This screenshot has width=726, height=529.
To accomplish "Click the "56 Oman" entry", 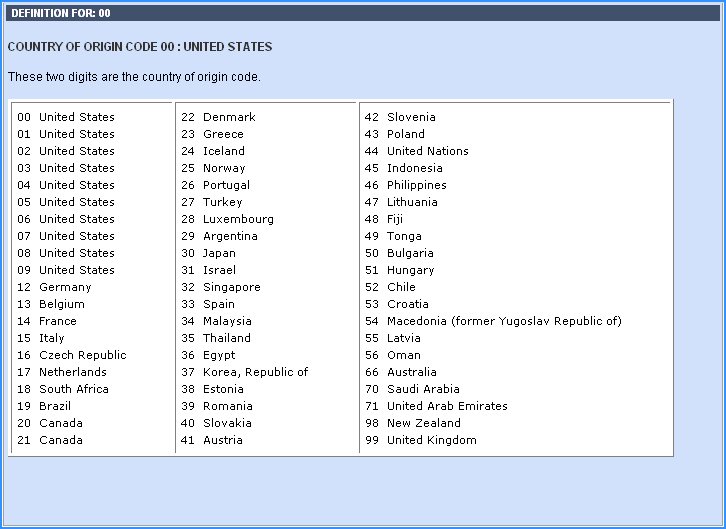I will [x=393, y=355].
